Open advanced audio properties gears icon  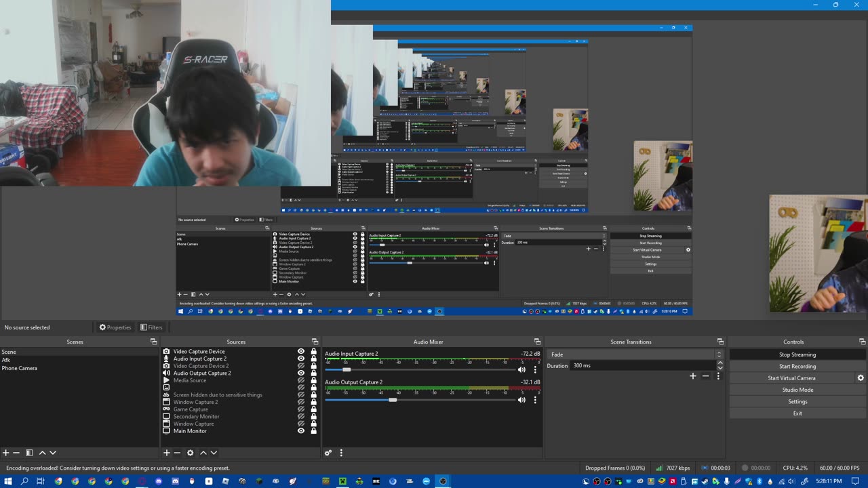328,453
